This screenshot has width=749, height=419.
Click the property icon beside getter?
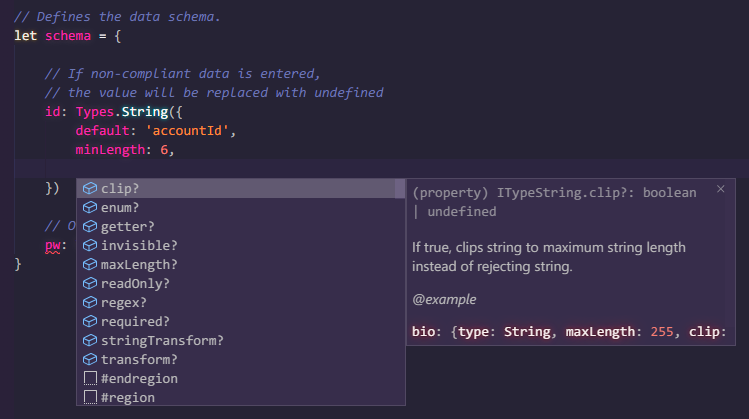tap(90, 226)
